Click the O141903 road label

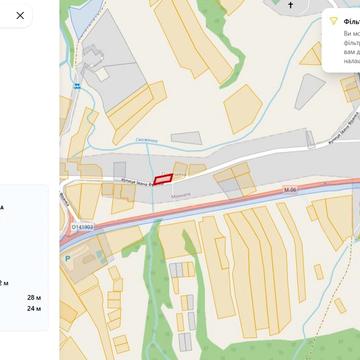click(x=82, y=227)
